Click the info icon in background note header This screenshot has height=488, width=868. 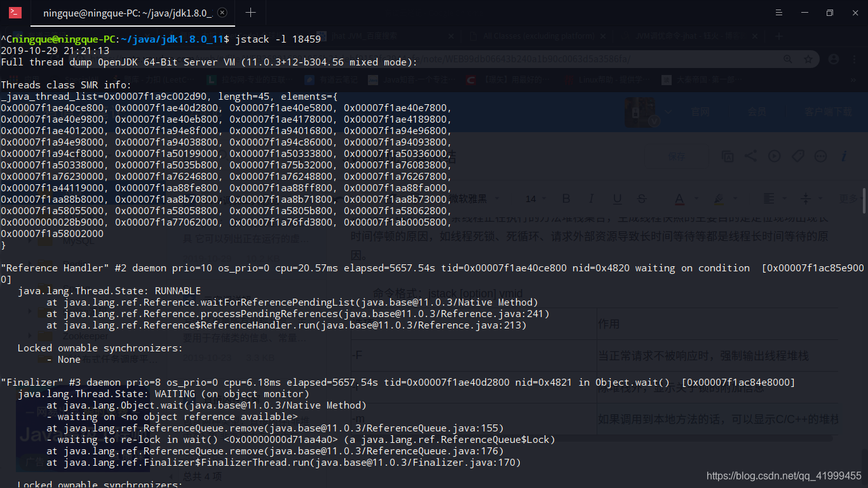point(844,156)
